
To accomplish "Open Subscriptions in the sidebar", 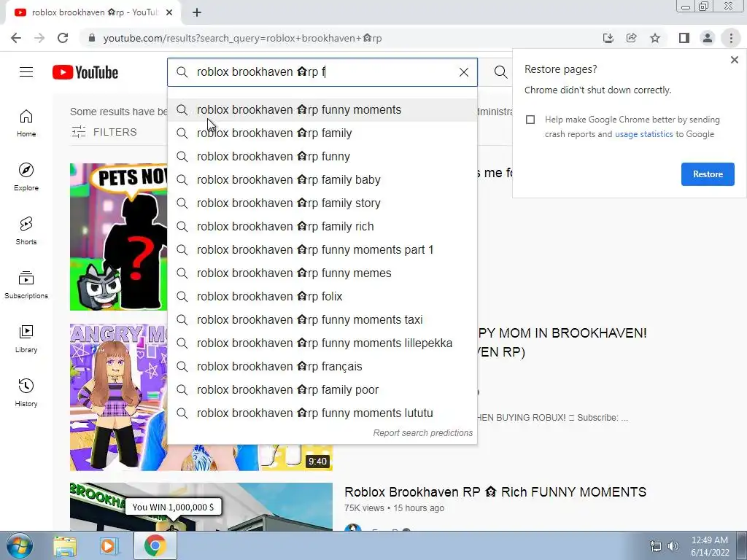I will [26, 285].
